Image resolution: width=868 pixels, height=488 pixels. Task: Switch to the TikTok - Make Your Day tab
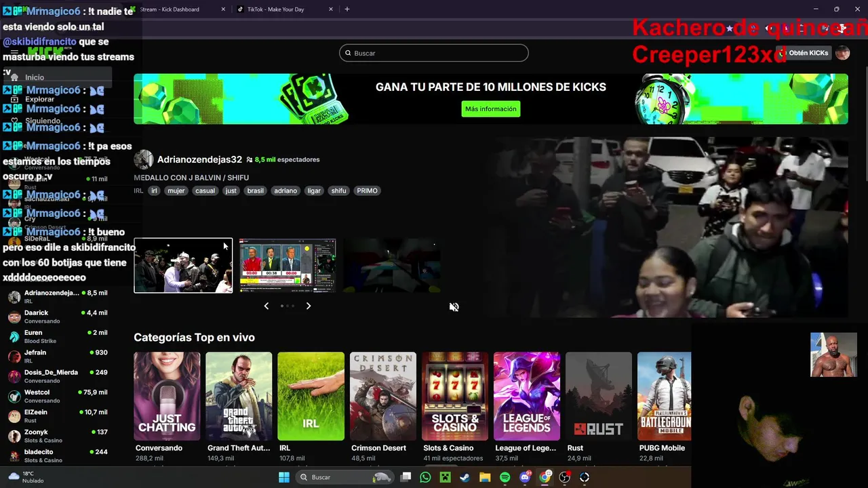click(284, 9)
